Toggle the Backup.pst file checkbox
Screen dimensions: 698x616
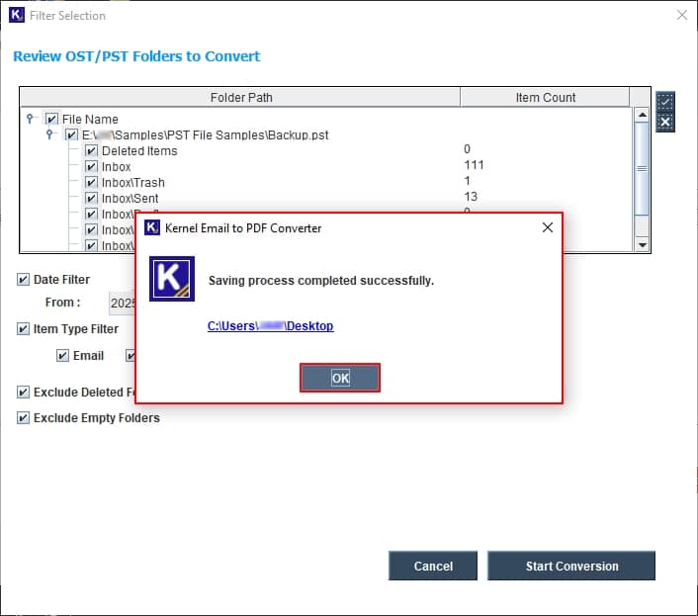[x=71, y=134]
